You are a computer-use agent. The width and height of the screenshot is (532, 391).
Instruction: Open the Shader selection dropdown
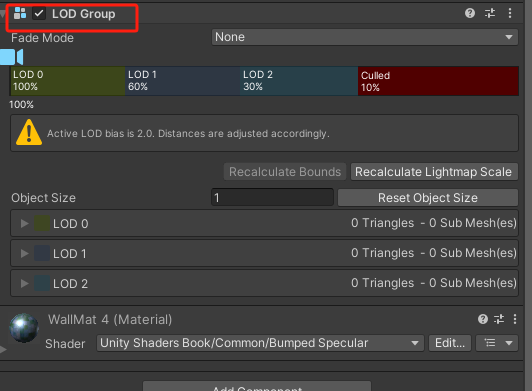(260, 343)
